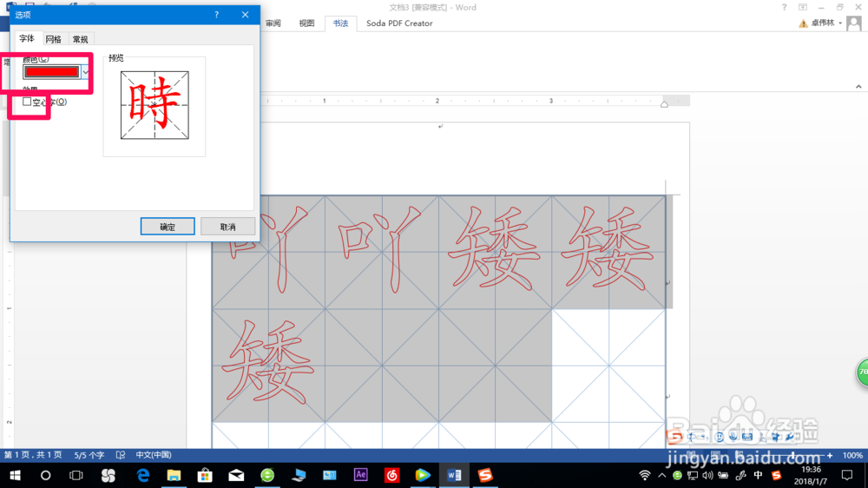Open the orange Sogou S taskbar icon
Image resolution: width=868 pixels, height=488 pixels.
coord(485,475)
